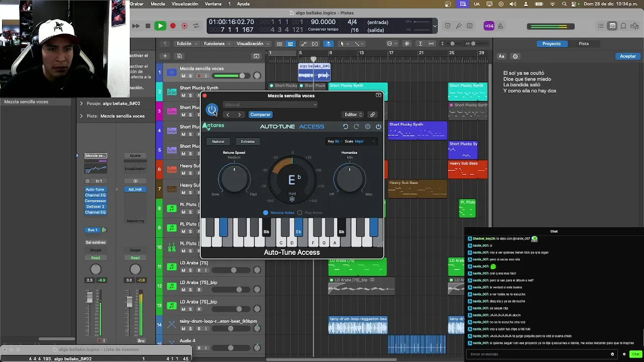
Task: Open the Media Browser icon
Action: point(635,26)
